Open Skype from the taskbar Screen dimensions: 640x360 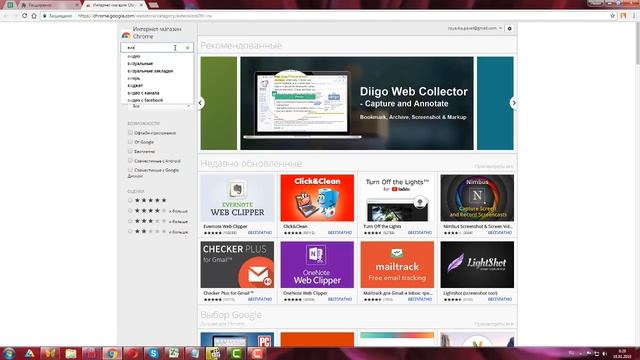153,353
